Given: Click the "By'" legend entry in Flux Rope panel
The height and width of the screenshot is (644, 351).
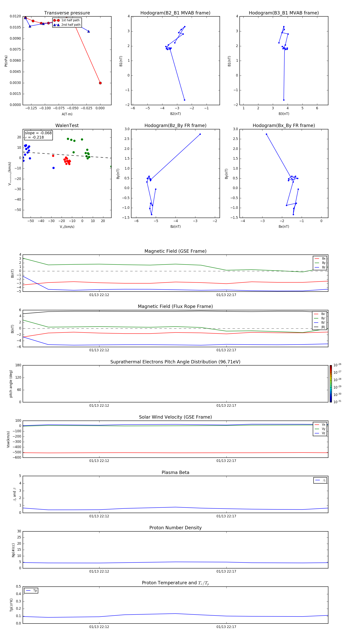Looking at the screenshot, I should point(320,318).
